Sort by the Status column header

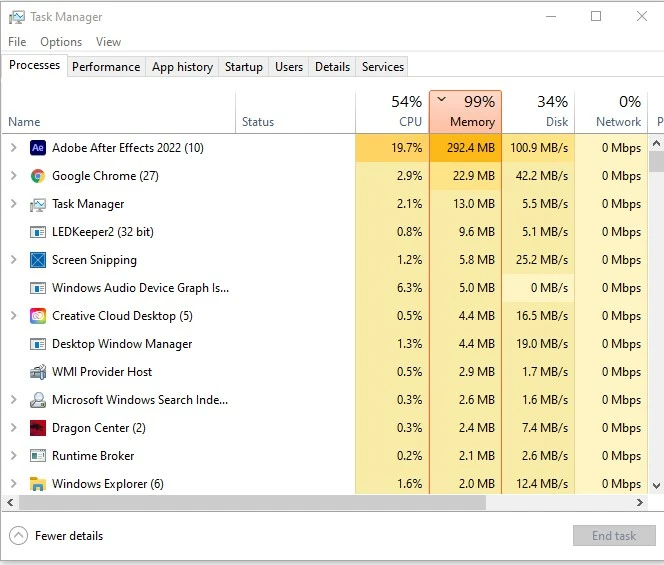point(295,112)
